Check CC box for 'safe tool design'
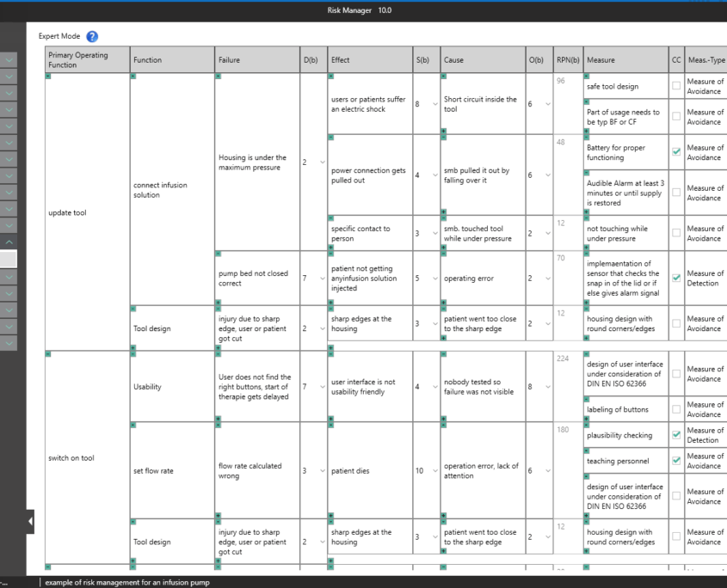The image size is (727, 588). point(676,86)
